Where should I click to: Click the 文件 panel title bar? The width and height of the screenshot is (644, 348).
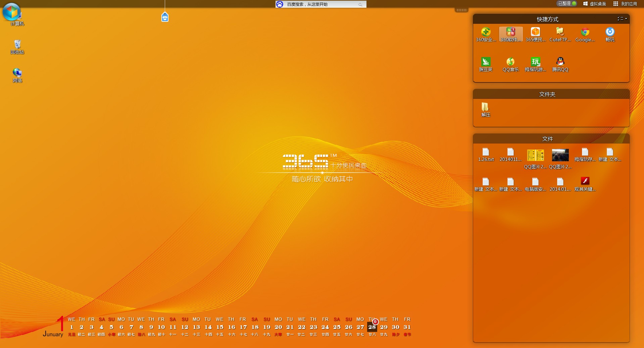pyautogui.click(x=551, y=138)
